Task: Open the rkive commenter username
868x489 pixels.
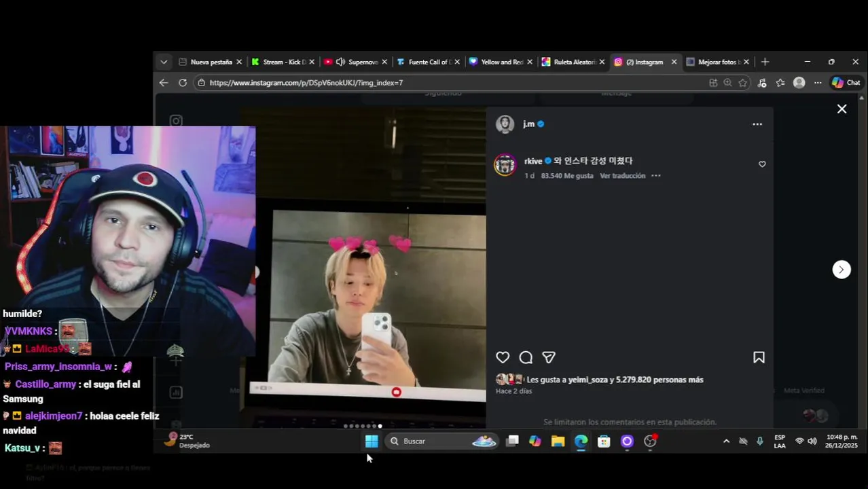Action: (x=533, y=161)
